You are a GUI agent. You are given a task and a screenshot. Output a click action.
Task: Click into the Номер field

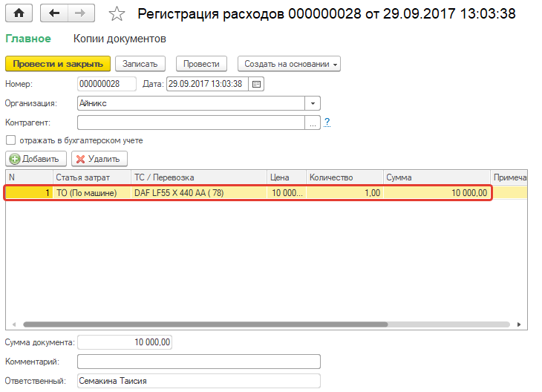point(106,84)
